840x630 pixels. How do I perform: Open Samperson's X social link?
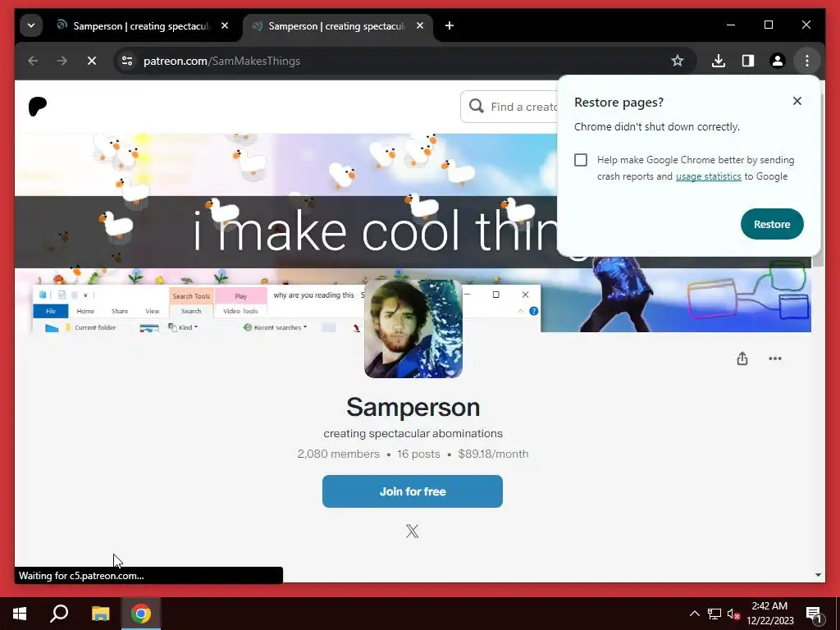(x=412, y=531)
